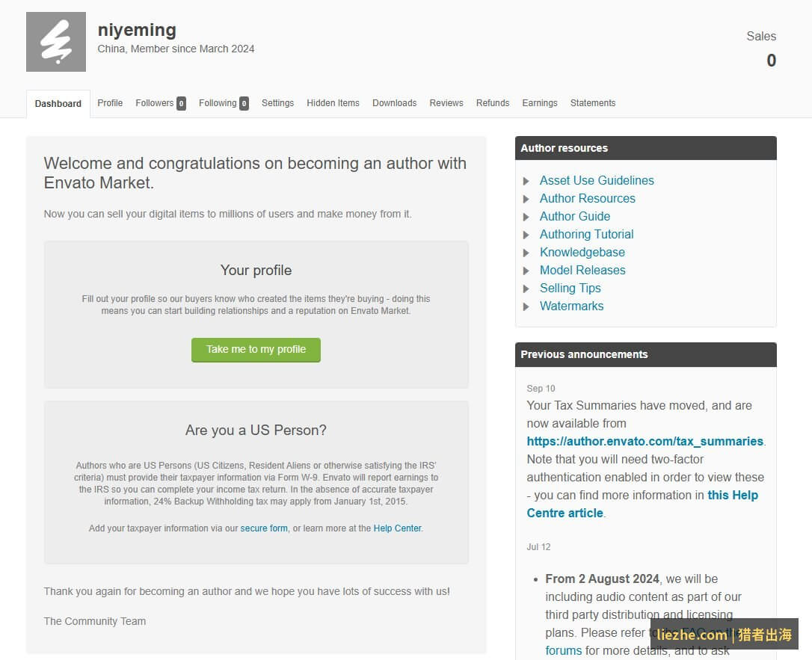Open the Earnings tab
Screen dimensions: 812x660
pos(540,103)
